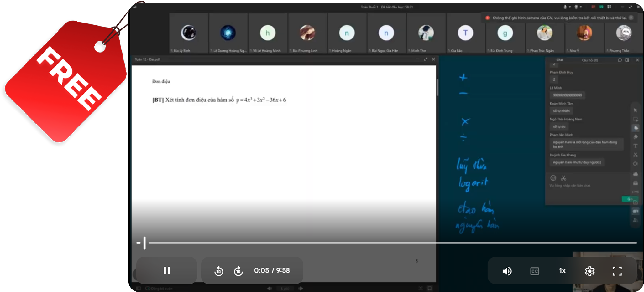
Task: Select Phương Thảo participant tile
Action: coord(624,33)
